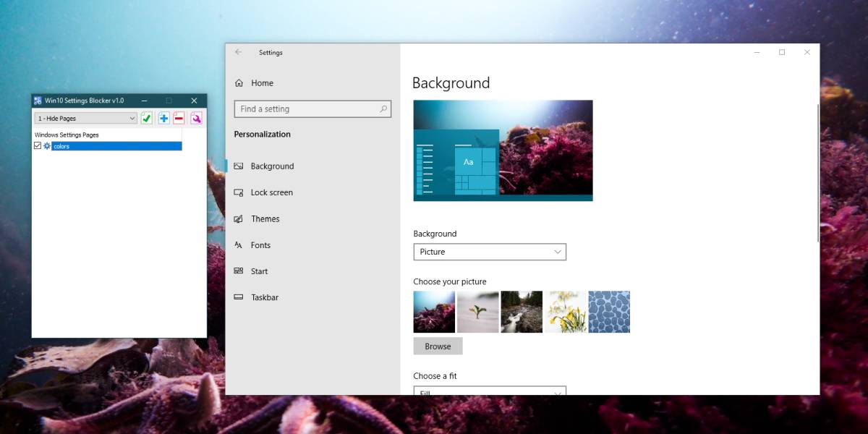Select the sprouting plant picture thumbnail
The width and height of the screenshot is (868, 434).
pyautogui.click(x=478, y=312)
